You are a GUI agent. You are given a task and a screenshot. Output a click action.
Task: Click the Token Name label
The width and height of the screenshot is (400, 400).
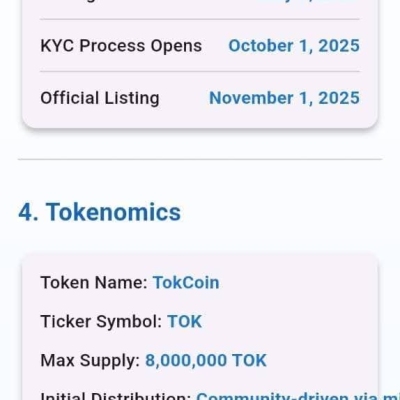click(94, 283)
